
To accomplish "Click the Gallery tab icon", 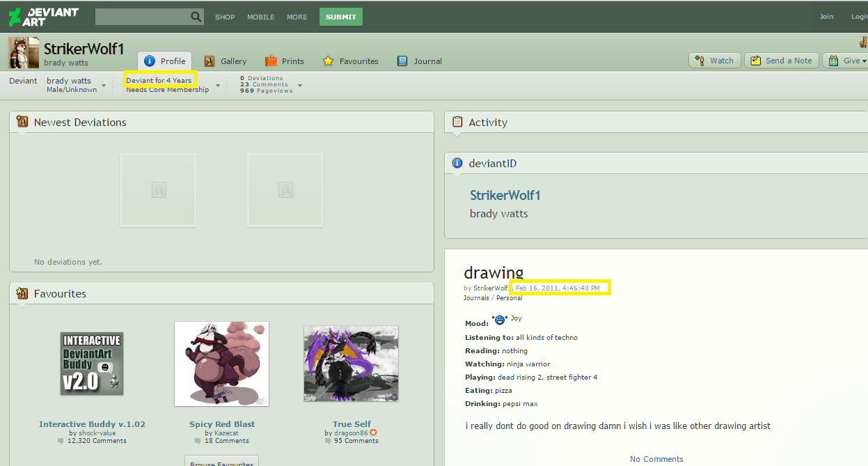I will click(209, 61).
